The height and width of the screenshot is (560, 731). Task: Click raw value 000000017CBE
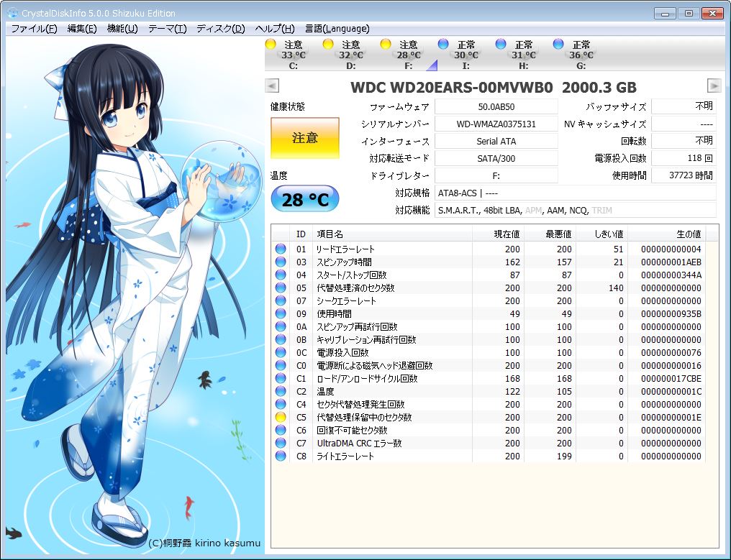click(x=671, y=379)
